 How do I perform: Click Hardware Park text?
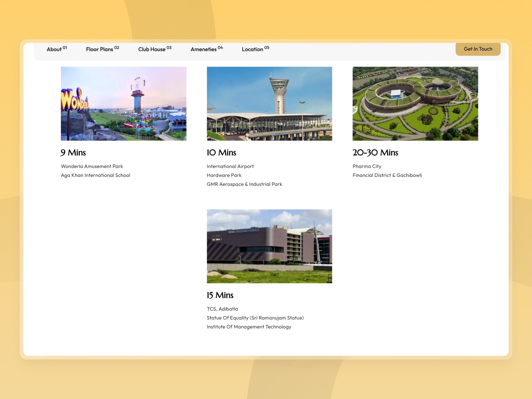pos(224,175)
